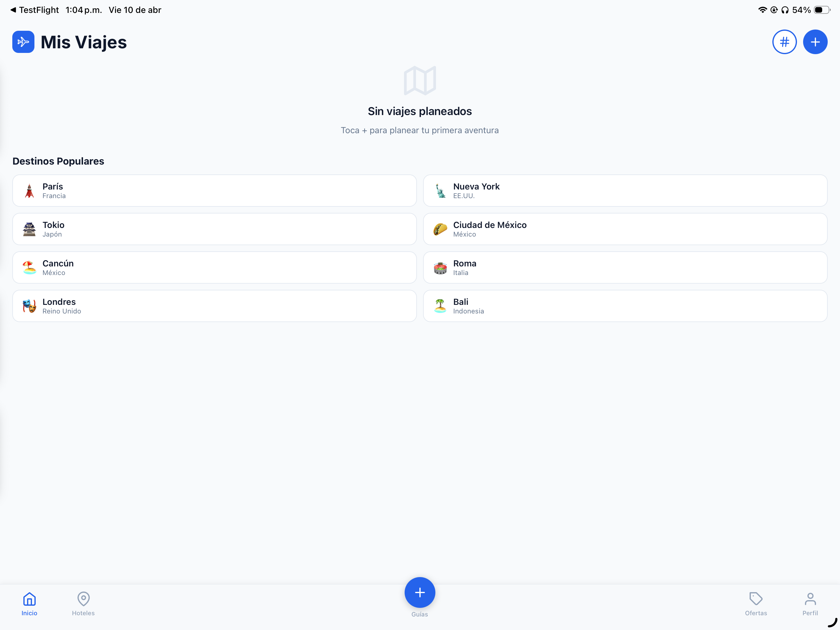840x630 pixels.
Task: Choose the Bali Indonesia destination card
Action: pyautogui.click(x=625, y=306)
